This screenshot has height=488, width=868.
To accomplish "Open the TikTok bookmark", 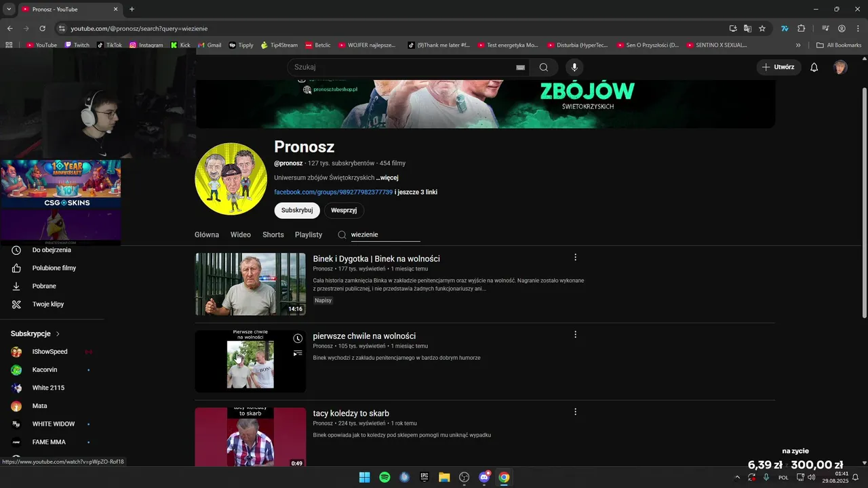I will coord(109,45).
